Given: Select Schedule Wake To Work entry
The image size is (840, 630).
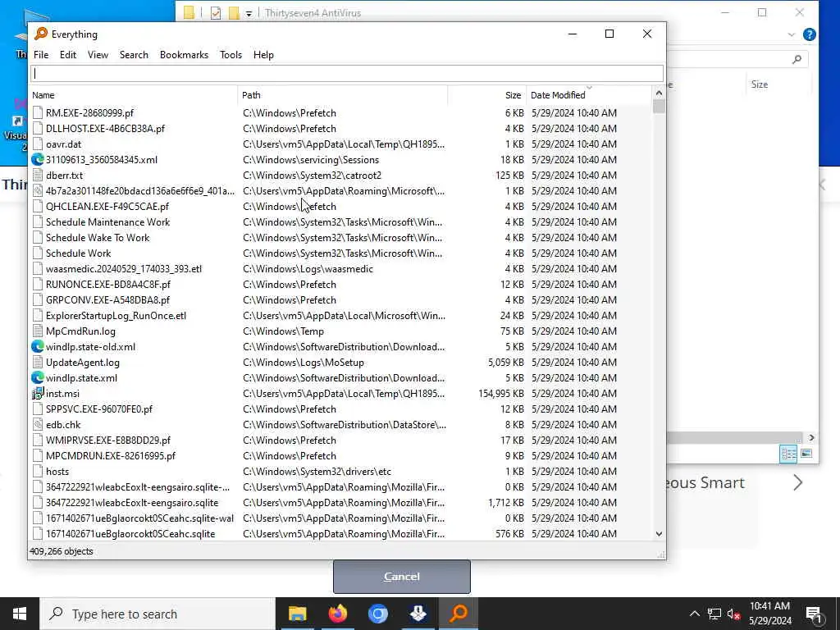Looking at the screenshot, I should point(98,237).
